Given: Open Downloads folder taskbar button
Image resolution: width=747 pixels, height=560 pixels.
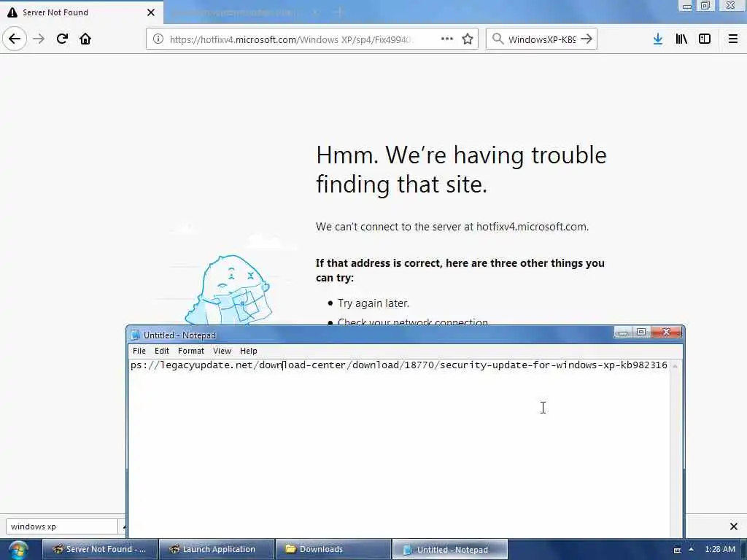Looking at the screenshot, I should [333, 549].
